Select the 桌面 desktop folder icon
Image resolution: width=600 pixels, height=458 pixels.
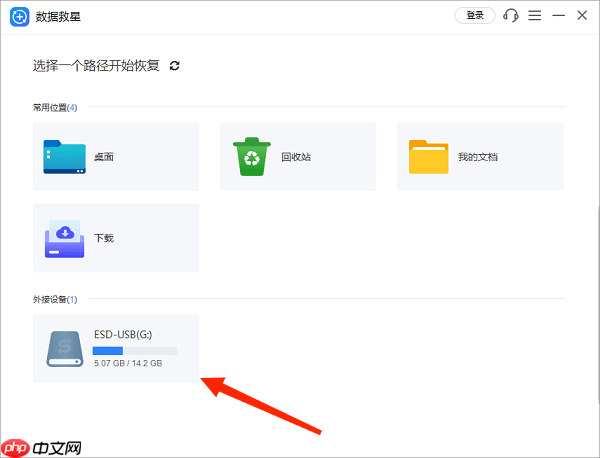(x=65, y=157)
